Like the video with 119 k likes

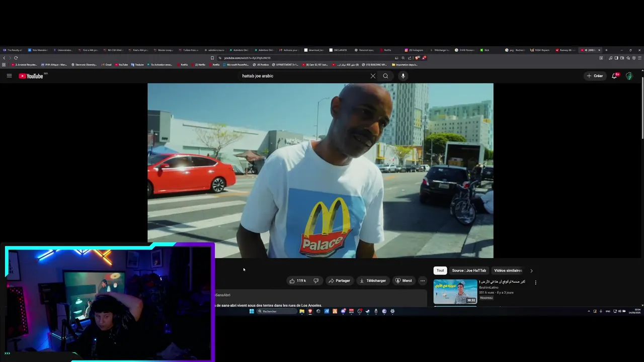click(298, 281)
